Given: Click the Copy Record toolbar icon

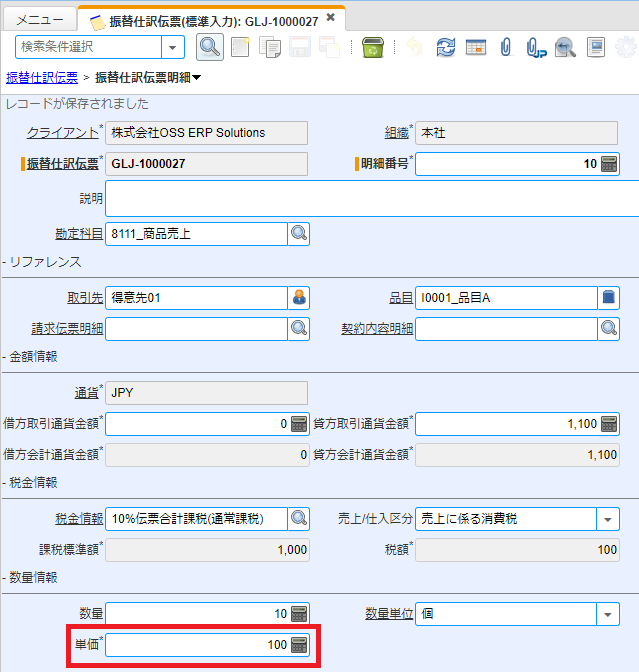Looking at the screenshot, I should tap(270, 47).
